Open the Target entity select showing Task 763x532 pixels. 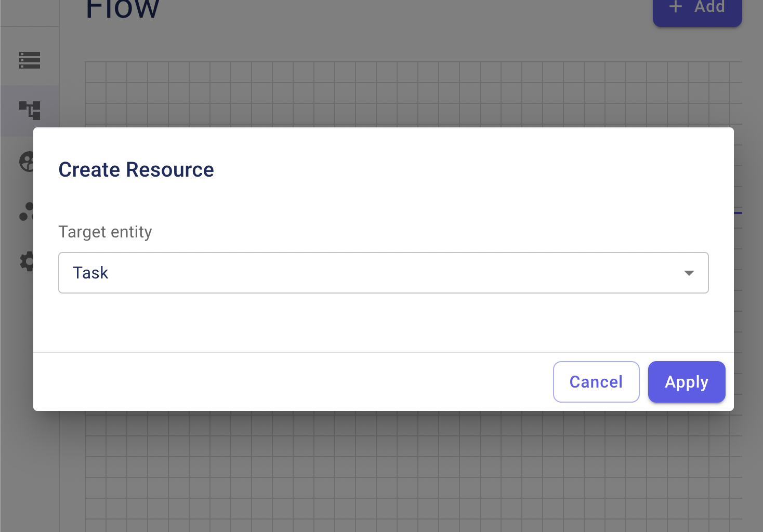click(x=384, y=273)
